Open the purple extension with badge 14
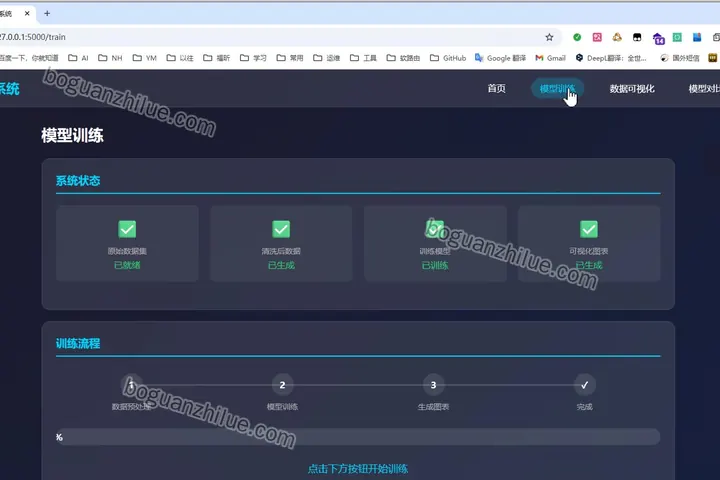 pyautogui.click(x=658, y=38)
